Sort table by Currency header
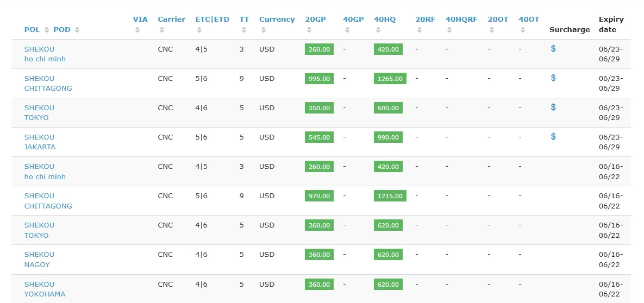This screenshot has width=644, height=303. coord(277,20)
